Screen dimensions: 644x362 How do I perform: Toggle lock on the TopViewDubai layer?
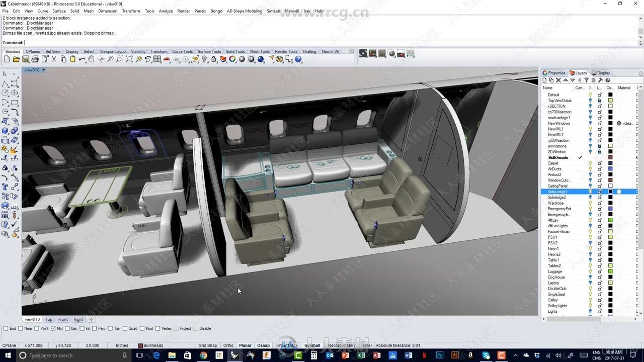tap(599, 101)
